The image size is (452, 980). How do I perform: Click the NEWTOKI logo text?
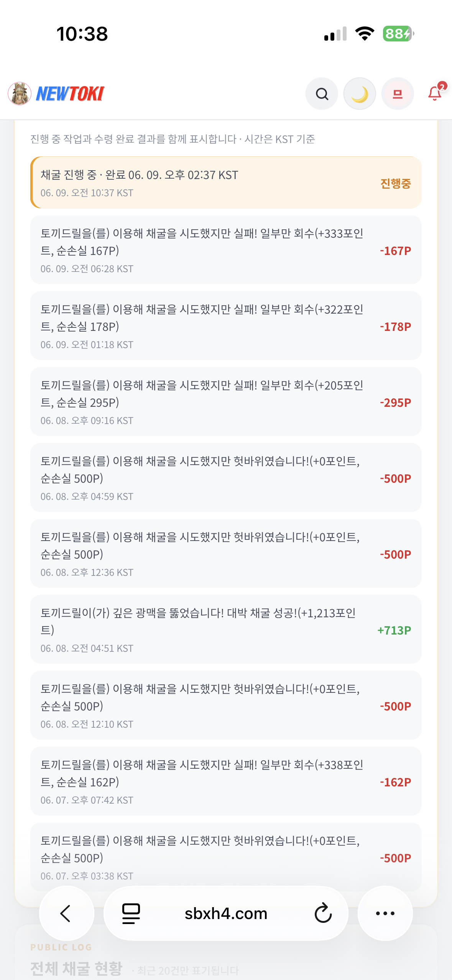tap(70, 94)
